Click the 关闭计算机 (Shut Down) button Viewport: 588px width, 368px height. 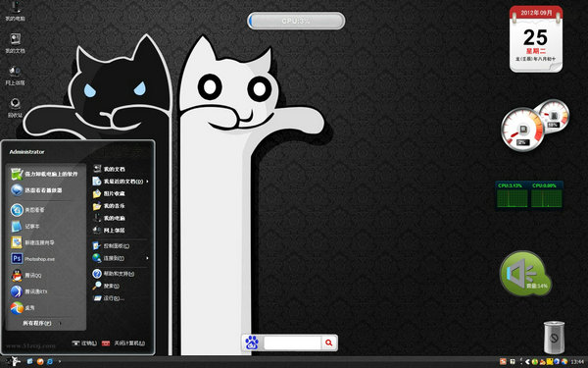(x=123, y=342)
